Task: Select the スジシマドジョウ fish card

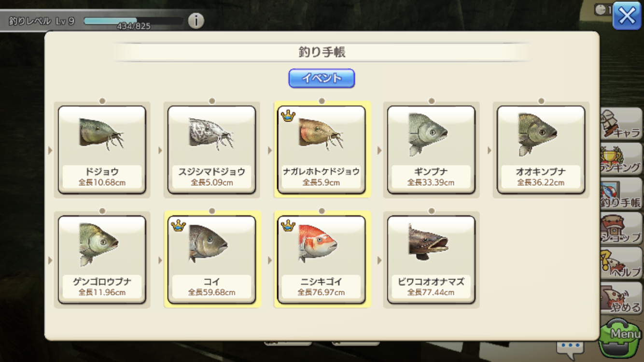Action: pos(211,150)
